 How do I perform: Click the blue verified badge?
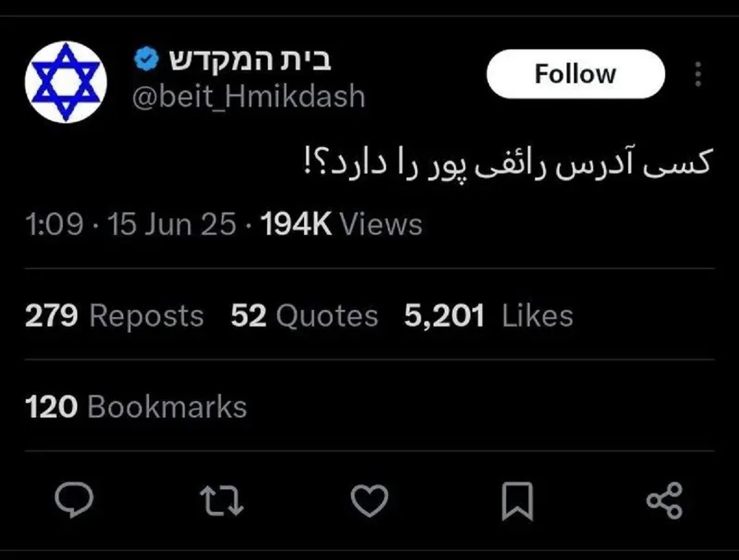coord(145,60)
